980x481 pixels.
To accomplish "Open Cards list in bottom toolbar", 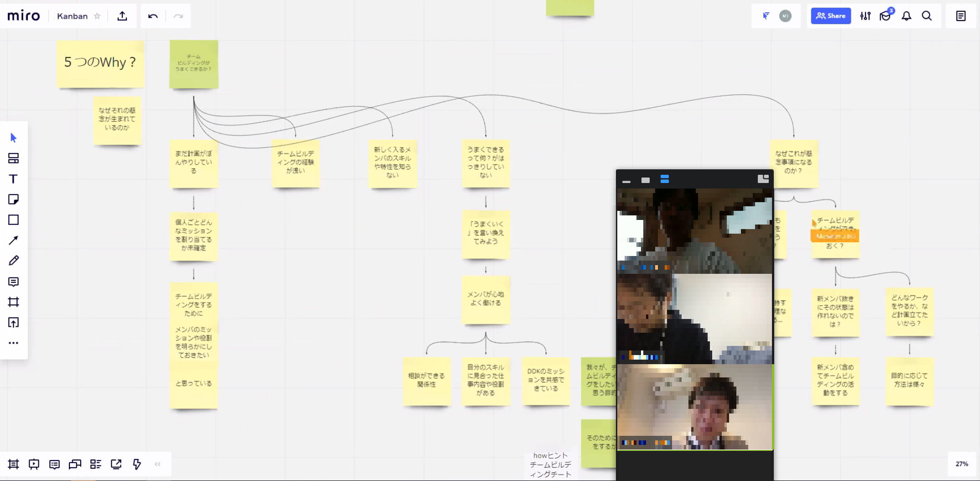I will pyautogui.click(x=95, y=464).
